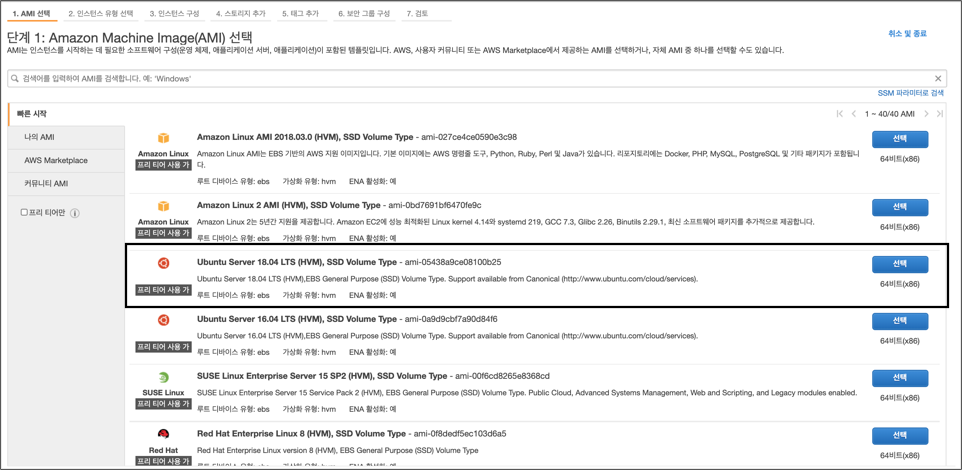
Task: Click the Red Hat logo icon
Action: click(163, 434)
